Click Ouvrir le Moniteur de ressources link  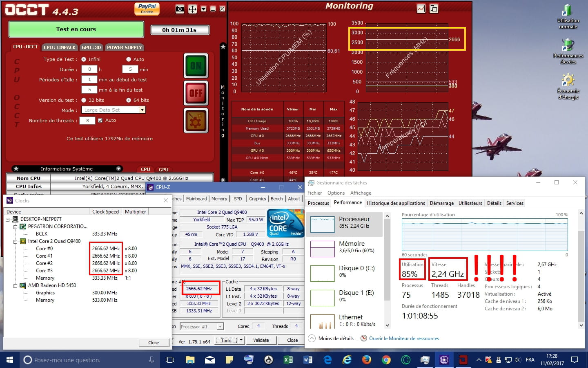[x=404, y=339]
